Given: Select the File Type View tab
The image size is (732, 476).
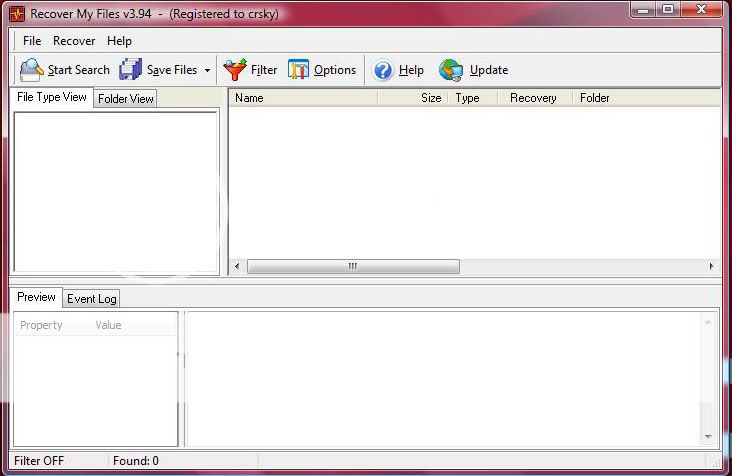Looking at the screenshot, I should [52, 97].
